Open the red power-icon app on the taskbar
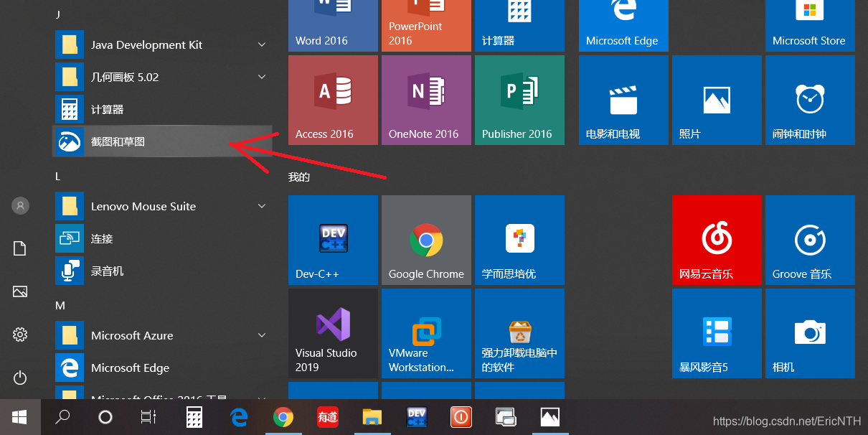The height and width of the screenshot is (435, 868). pos(461,416)
